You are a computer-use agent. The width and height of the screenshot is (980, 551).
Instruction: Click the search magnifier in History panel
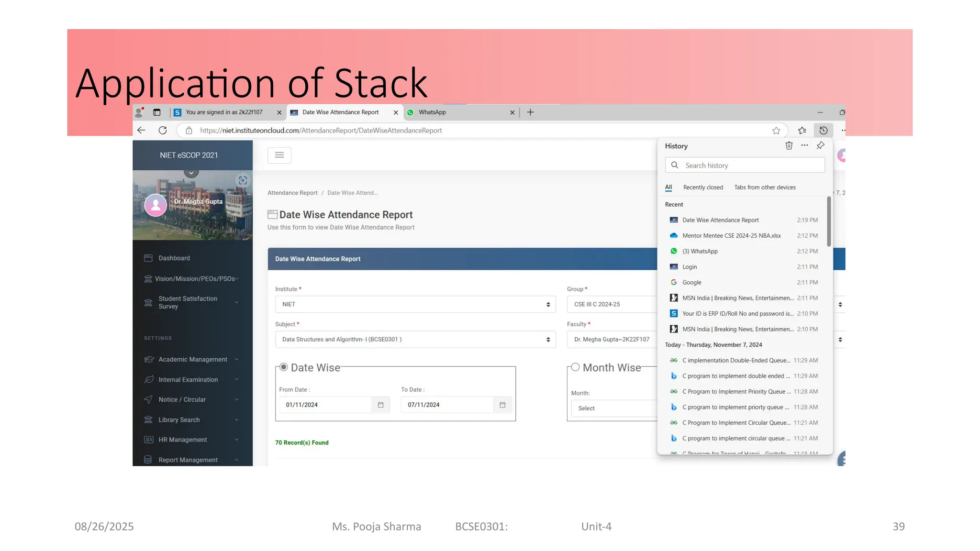click(675, 165)
